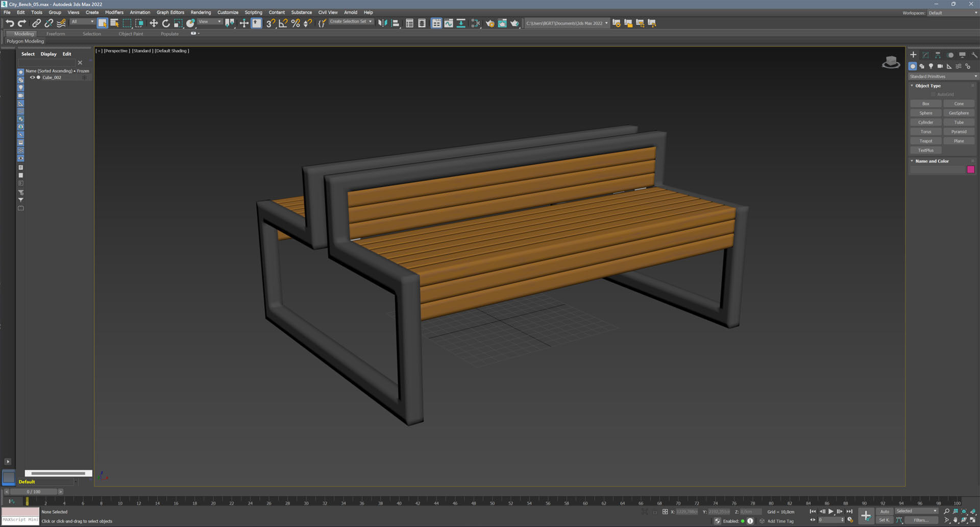Viewport: 980px width, 527px height.
Task: Toggle absolute transform type-in mode
Action: click(665, 512)
